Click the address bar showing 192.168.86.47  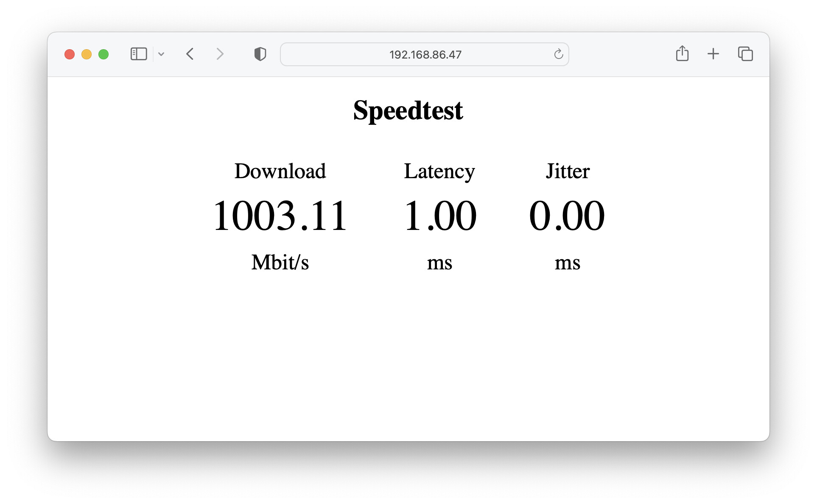(x=425, y=55)
